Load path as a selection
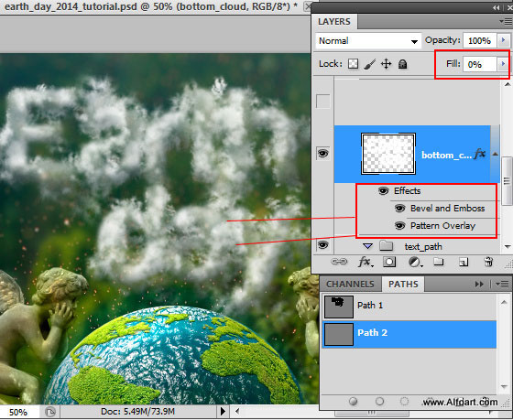 pos(404,401)
